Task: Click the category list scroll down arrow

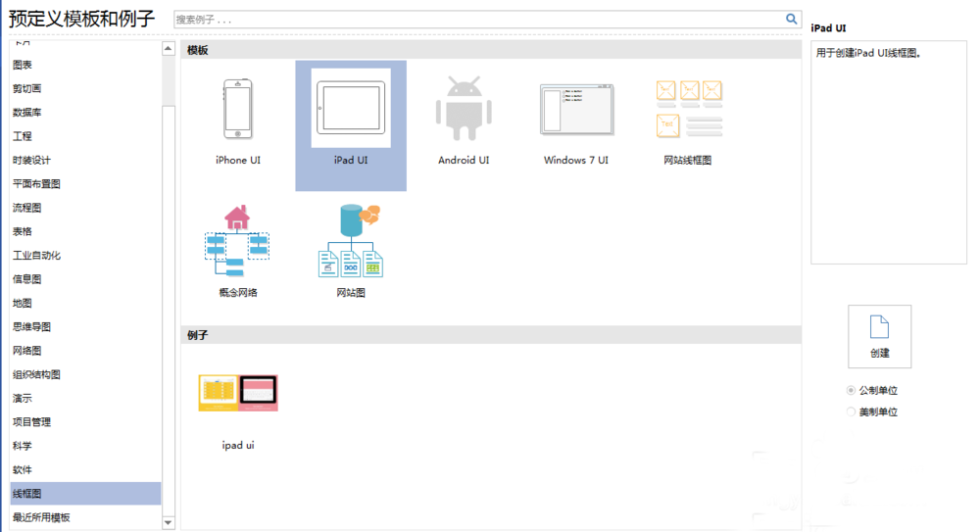Action: click(x=168, y=522)
